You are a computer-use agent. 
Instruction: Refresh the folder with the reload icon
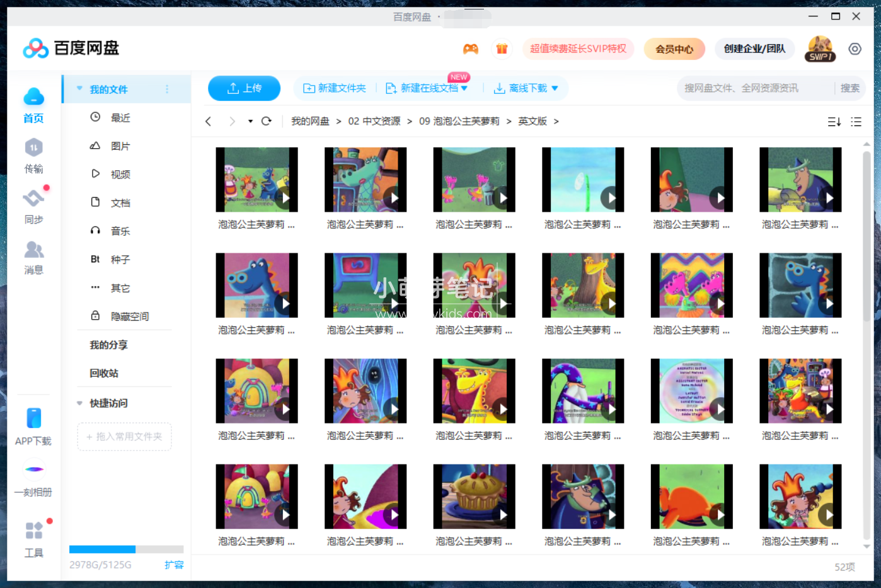pyautogui.click(x=266, y=120)
